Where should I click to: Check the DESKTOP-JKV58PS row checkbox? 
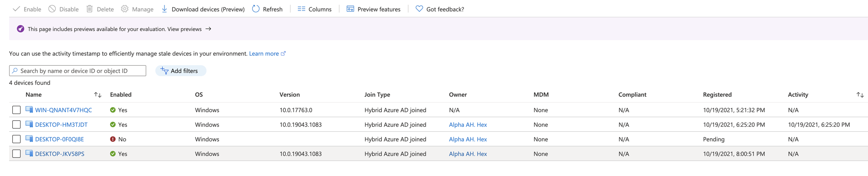click(x=16, y=154)
